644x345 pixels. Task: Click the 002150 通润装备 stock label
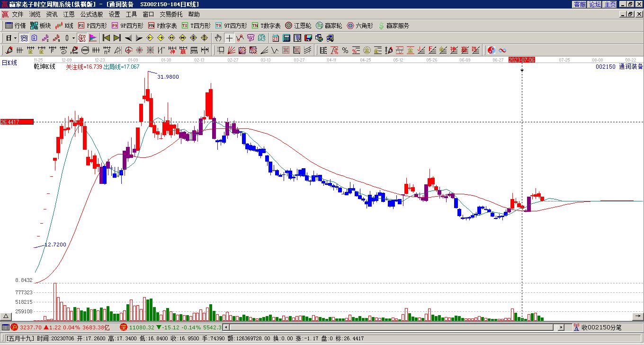click(619, 67)
